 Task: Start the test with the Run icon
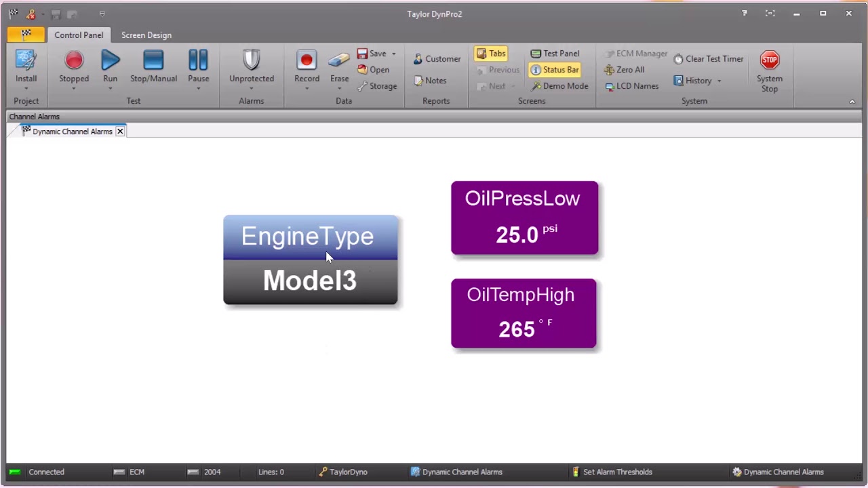click(110, 60)
